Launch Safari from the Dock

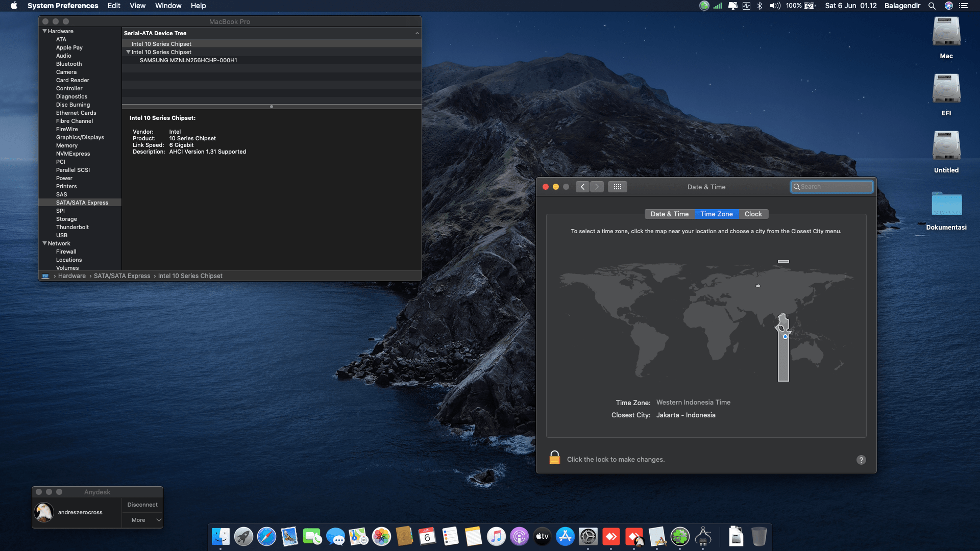[266, 536]
